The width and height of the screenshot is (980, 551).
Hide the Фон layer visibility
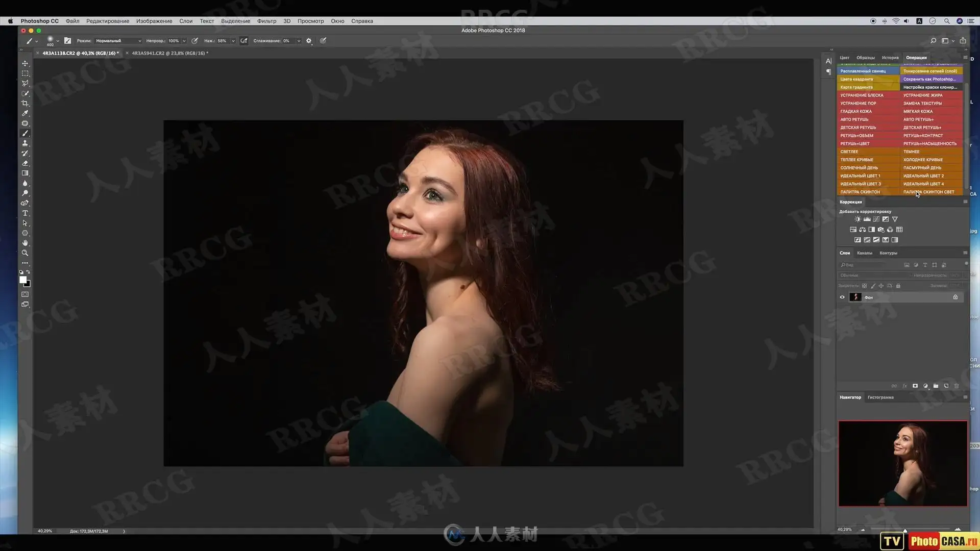pyautogui.click(x=842, y=297)
